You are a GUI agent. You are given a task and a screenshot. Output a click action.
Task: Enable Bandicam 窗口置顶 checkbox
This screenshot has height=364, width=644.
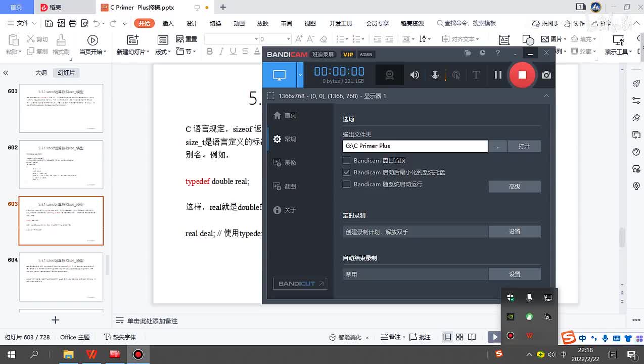point(346,160)
